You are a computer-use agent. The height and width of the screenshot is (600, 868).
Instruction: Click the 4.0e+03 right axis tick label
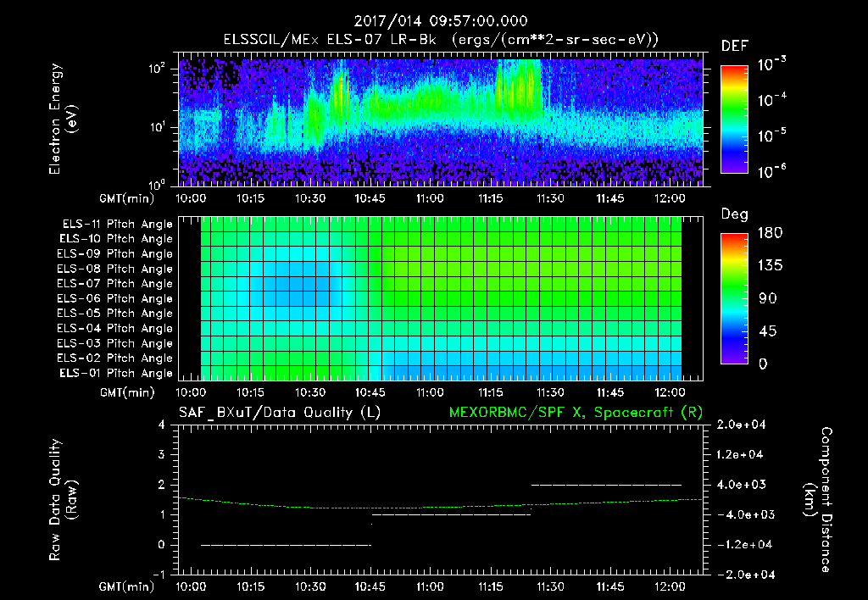click(741, 484)
